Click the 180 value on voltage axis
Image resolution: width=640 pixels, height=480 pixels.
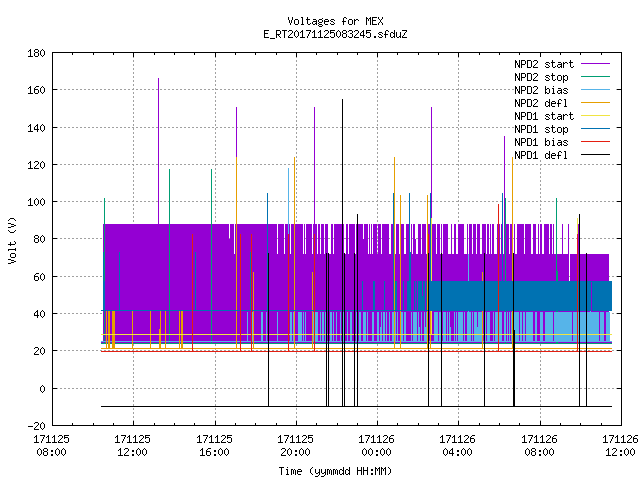[x=36, y=53]
